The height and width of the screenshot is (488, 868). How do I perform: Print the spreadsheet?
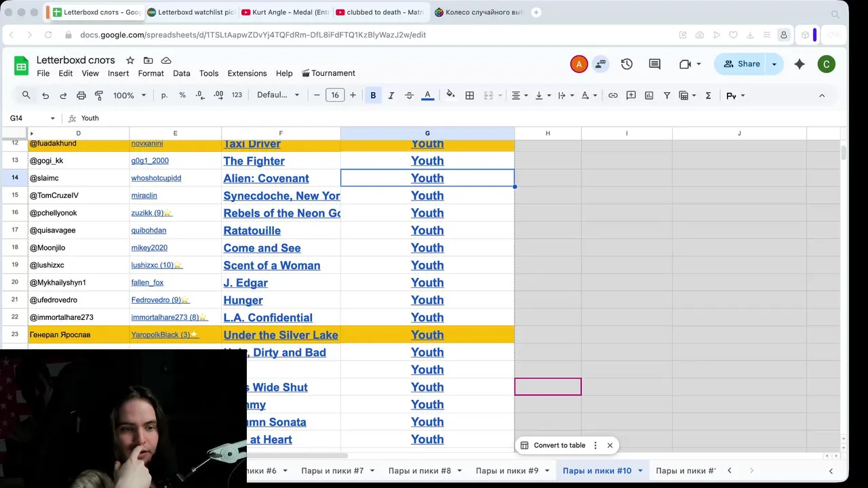coord(81,96)
